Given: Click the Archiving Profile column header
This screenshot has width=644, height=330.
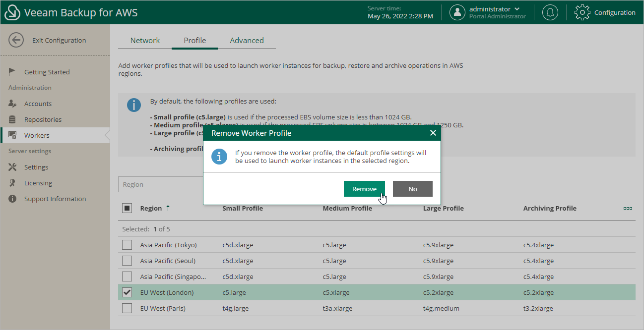Looking at the screenshot, I should click(550, 208).
